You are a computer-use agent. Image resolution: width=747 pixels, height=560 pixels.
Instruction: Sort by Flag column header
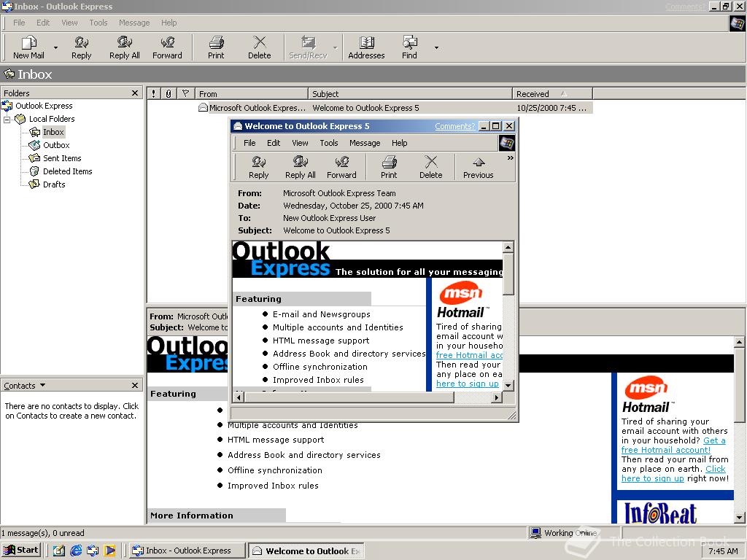tap(185, 94)
